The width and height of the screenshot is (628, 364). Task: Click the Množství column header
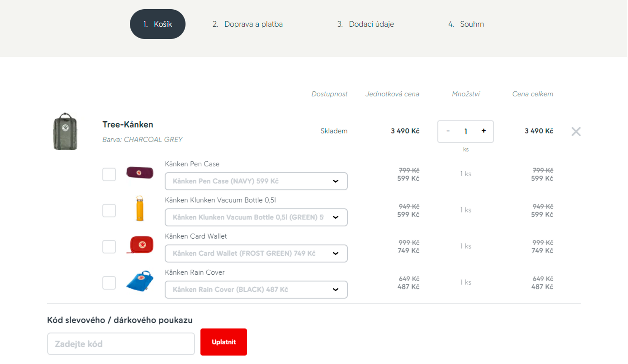coord(466,94)
